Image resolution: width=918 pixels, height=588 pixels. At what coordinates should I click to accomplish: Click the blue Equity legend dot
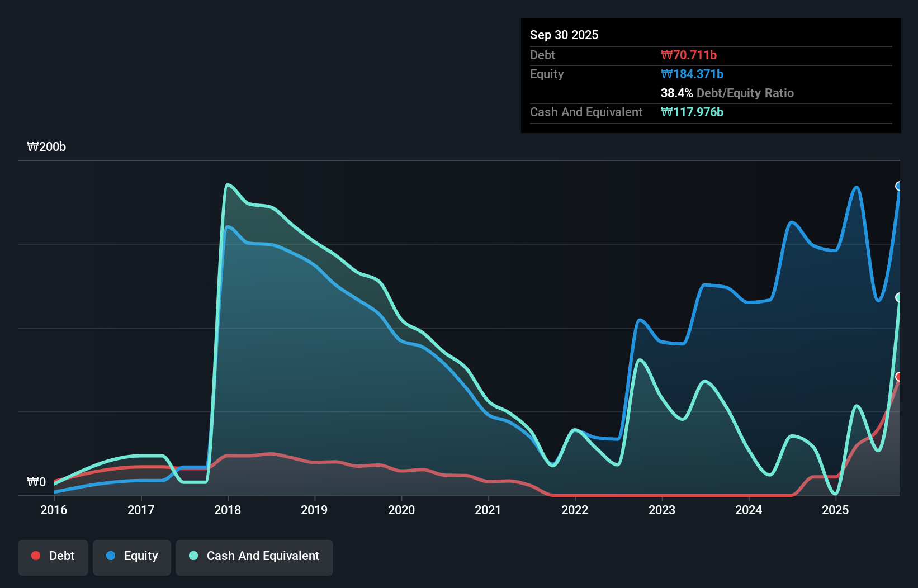(112, 556)
